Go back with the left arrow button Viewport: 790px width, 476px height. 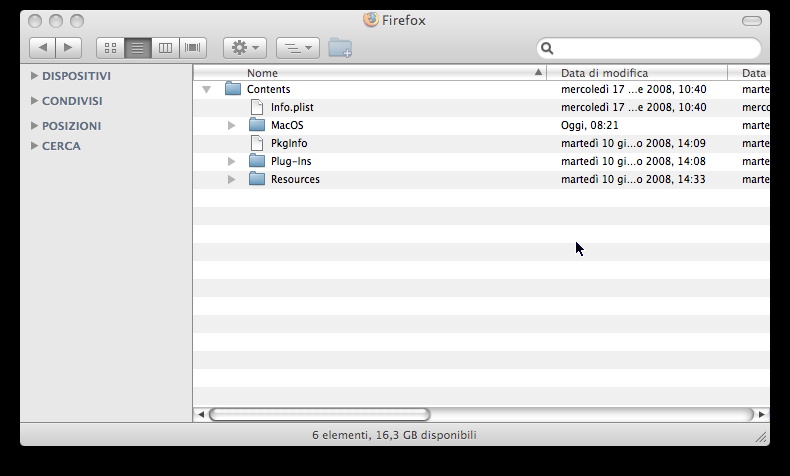coord(42,48)
